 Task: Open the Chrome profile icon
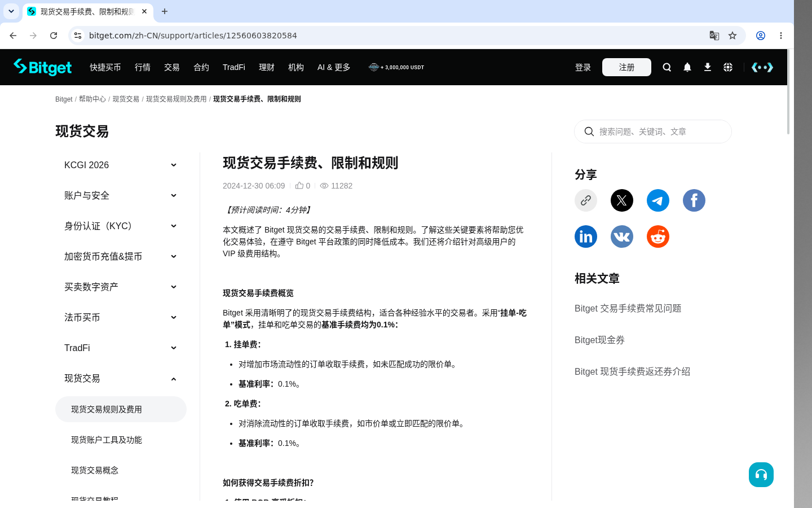click(761, 36)
